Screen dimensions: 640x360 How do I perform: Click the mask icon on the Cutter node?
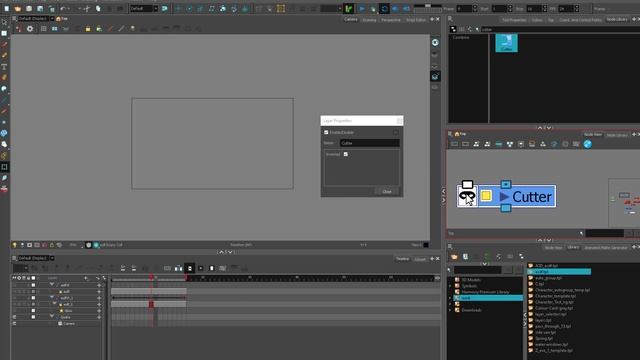pos(467,196)
